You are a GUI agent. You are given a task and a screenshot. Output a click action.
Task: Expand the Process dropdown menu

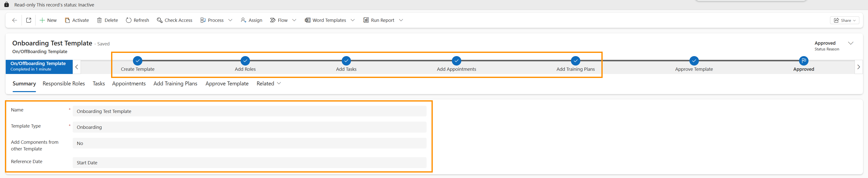coord(230,20)
